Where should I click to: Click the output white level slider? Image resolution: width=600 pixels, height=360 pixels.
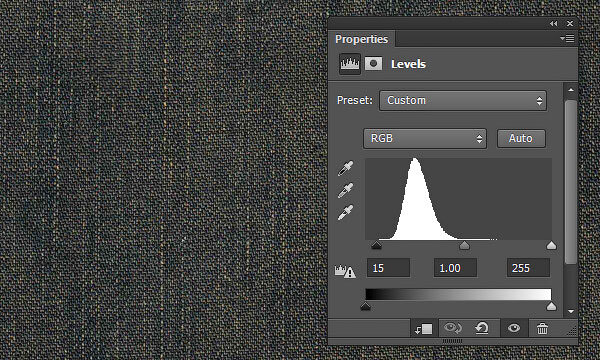(551, 306)
